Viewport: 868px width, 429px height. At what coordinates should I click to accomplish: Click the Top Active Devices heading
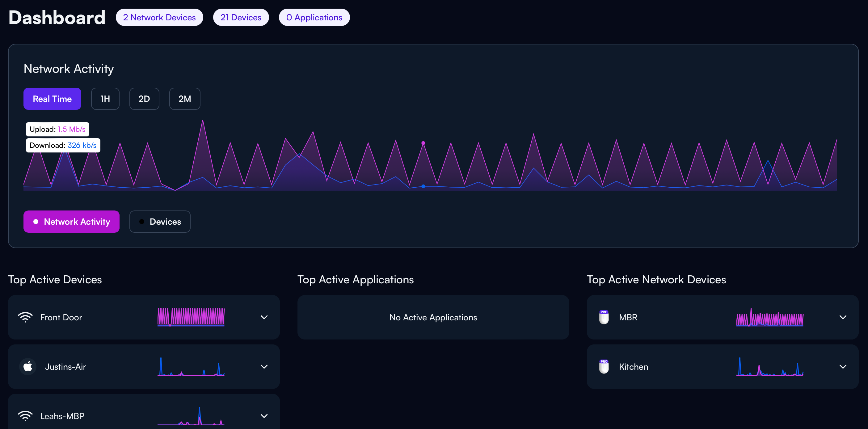[55, 280]
